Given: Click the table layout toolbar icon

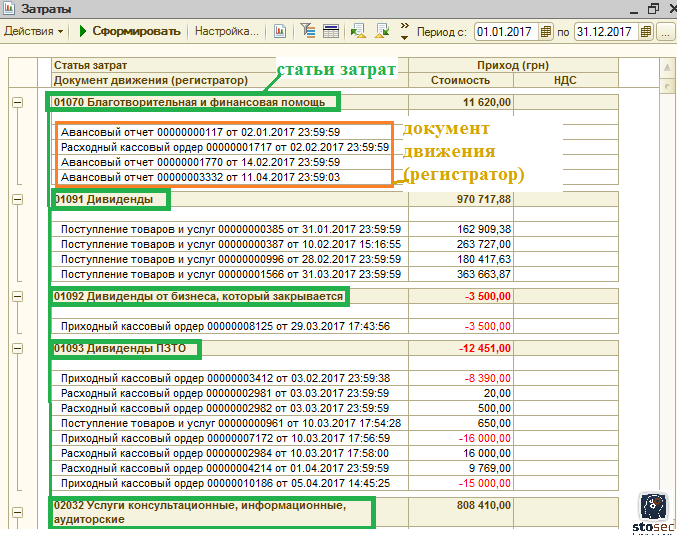Looking at the screenshot, I should [331, 32].
